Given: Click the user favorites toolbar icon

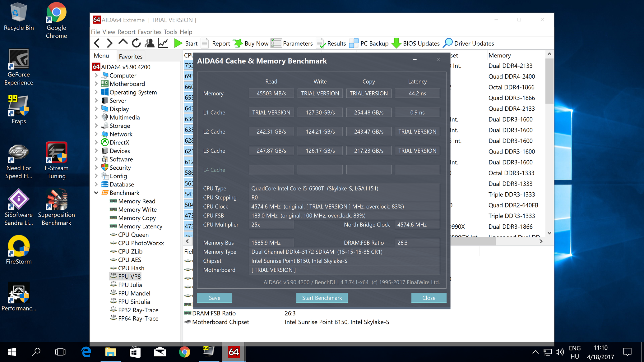Looking at the screenshot, I should 150,43.
